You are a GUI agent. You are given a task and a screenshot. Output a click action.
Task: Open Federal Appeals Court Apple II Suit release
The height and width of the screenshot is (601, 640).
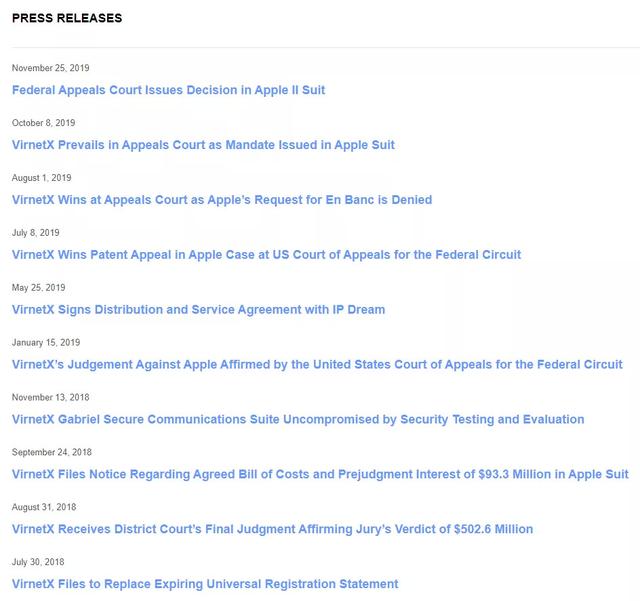pyautogui.click(x=168, y=90)
